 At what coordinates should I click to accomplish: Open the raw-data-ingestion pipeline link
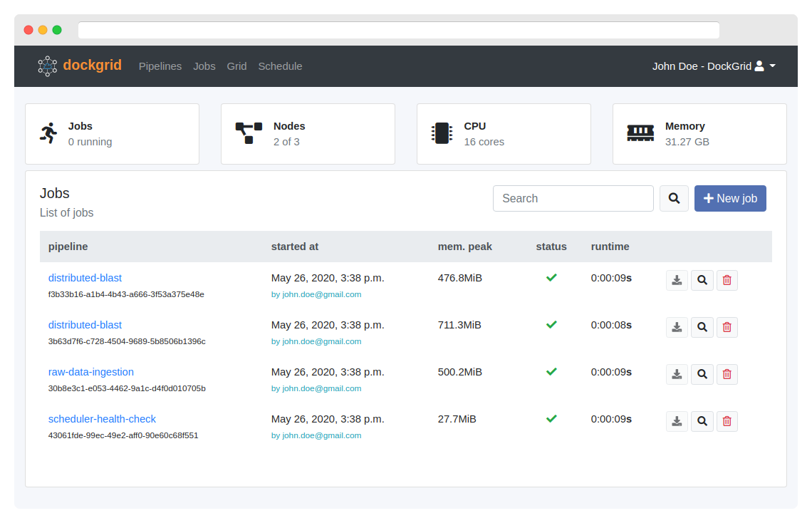91,372
